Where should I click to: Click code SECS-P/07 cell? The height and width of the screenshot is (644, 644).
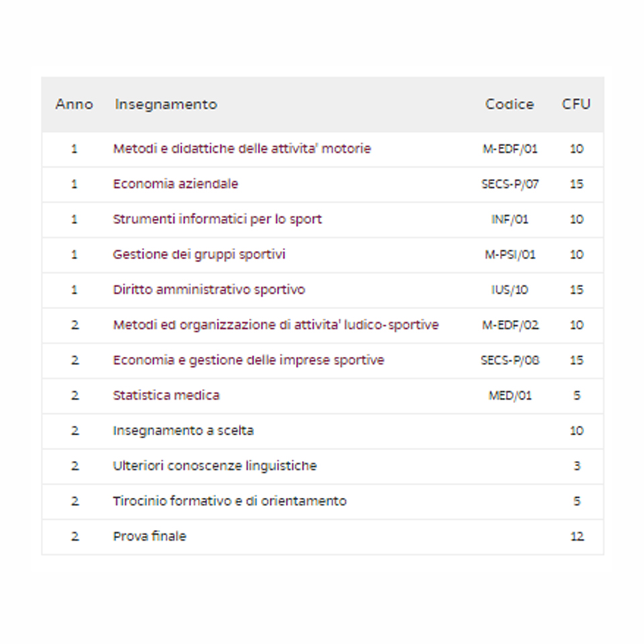[x=510, y=184]
